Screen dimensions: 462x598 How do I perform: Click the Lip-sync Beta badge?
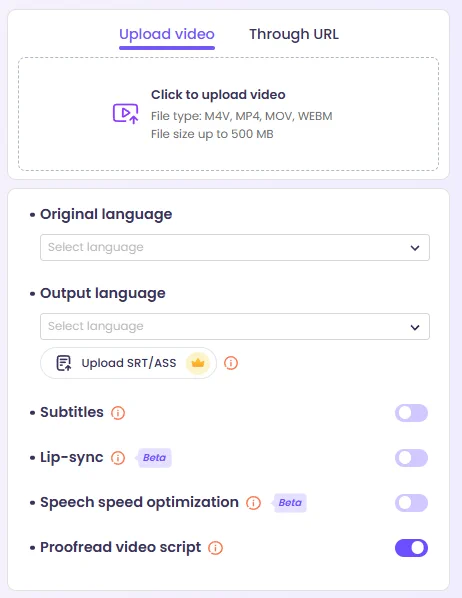(154, 458)
